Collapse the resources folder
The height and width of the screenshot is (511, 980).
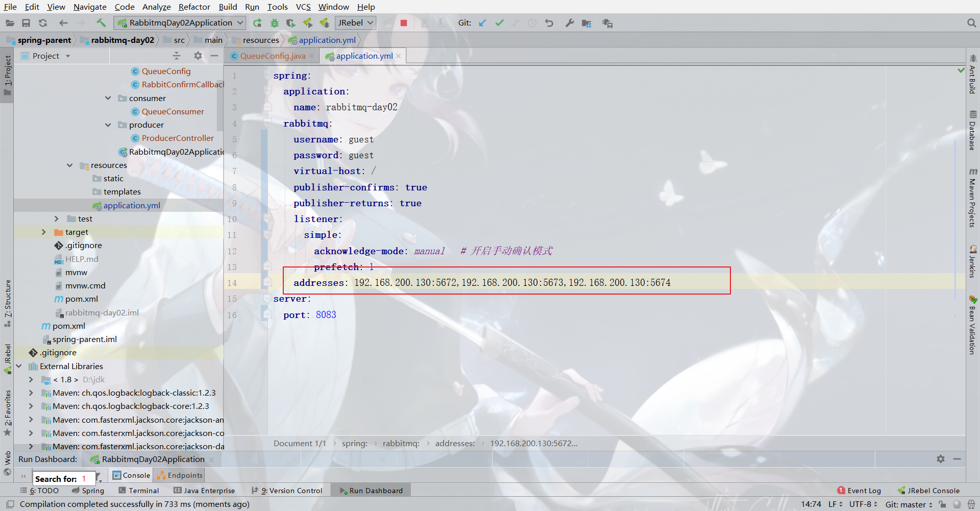click(x=69, y=165)
